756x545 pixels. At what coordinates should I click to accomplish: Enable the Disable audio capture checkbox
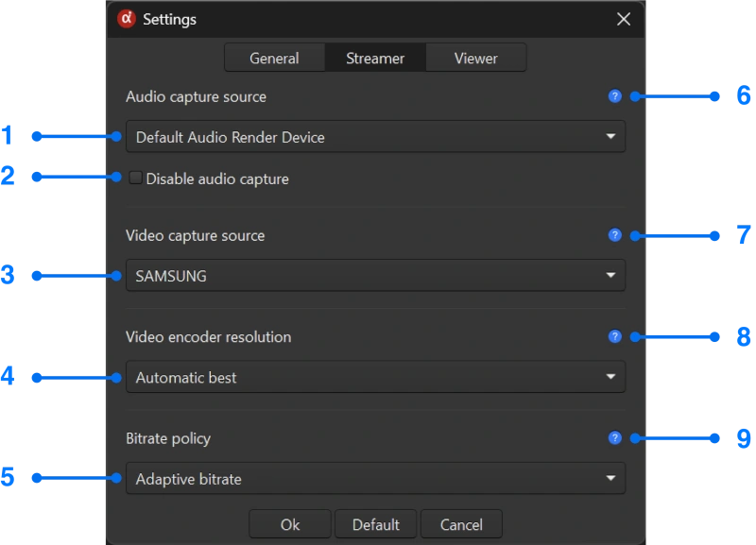tap(135, 177)
